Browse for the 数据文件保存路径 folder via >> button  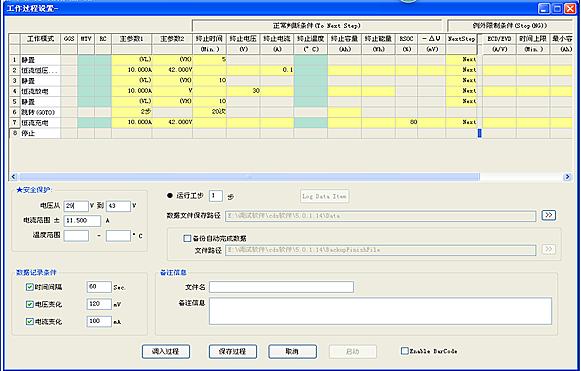[x=548, y=215]
